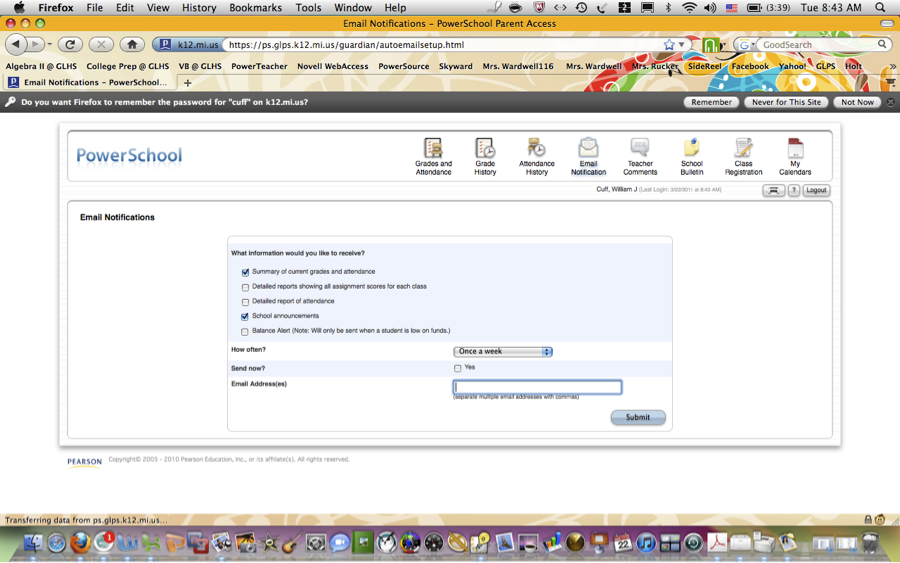Open search engine selector dropdown
900x563 pixels.
click(x=746, y=44)
